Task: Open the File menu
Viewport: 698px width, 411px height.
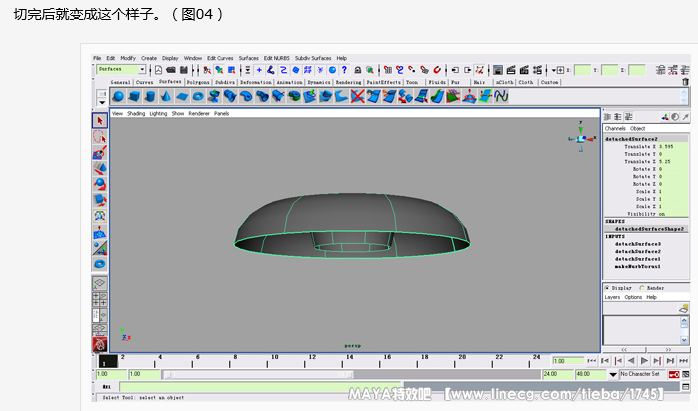Action: 97,58
